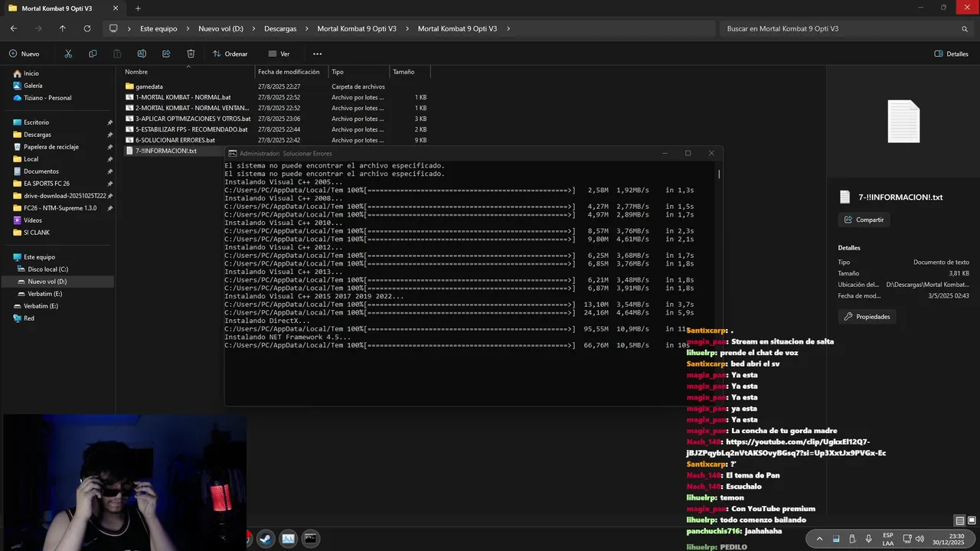980x551 pixels.
Task: Show hidden system tray icons
Action: click(819, 539)
